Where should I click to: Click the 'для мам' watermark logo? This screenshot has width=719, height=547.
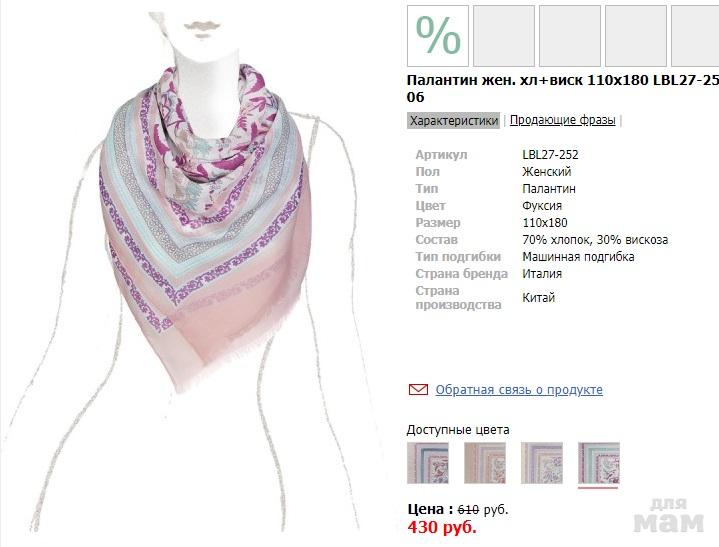click(x=669, y=515)
